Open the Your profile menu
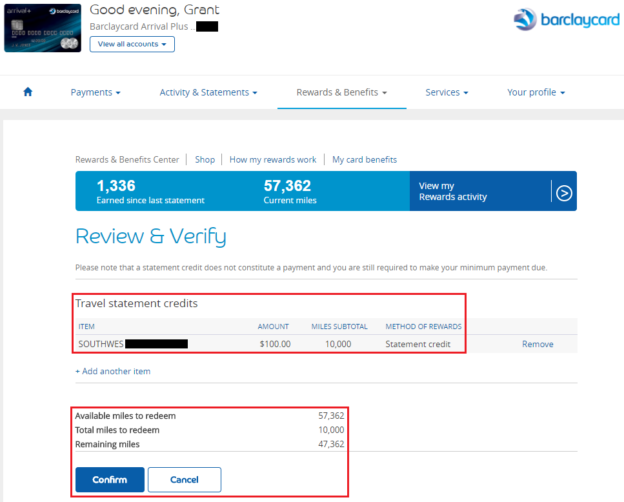This screenshot has width=624, height=502. pyautogui.click(x=536, y=92)
